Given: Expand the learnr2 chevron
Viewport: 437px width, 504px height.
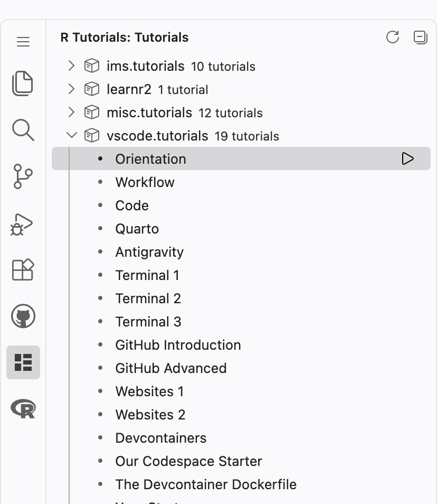Looking at the screenshot, I should click(x=71, y=89).
